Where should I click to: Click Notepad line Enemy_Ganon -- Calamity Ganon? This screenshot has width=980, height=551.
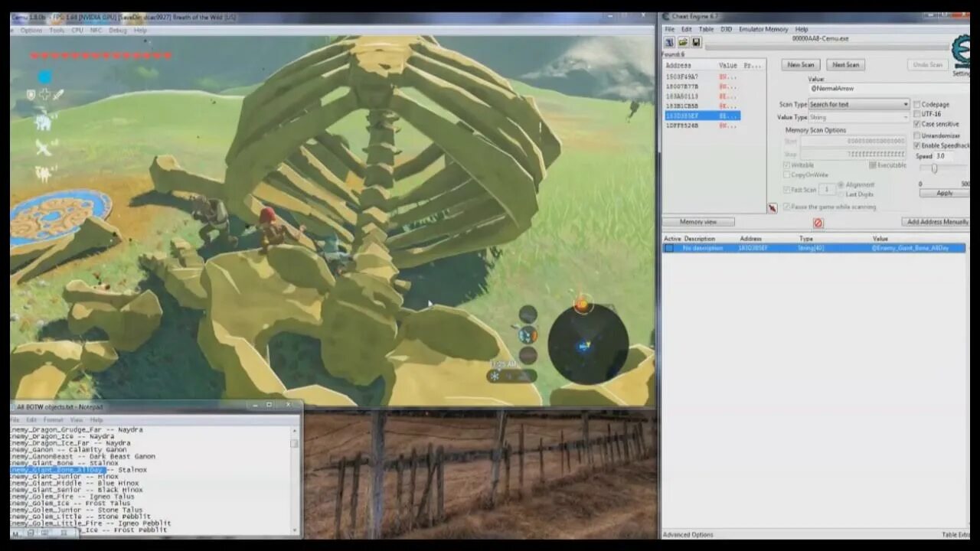pyautogui.click(x=68, y=449)
